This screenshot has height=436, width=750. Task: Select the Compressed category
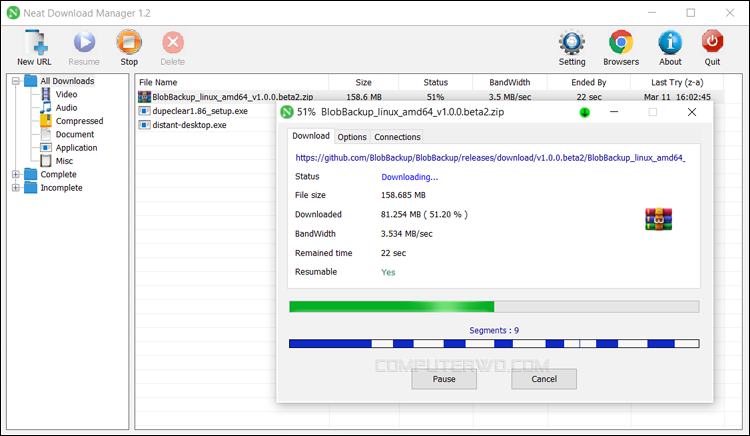(79, 121)
